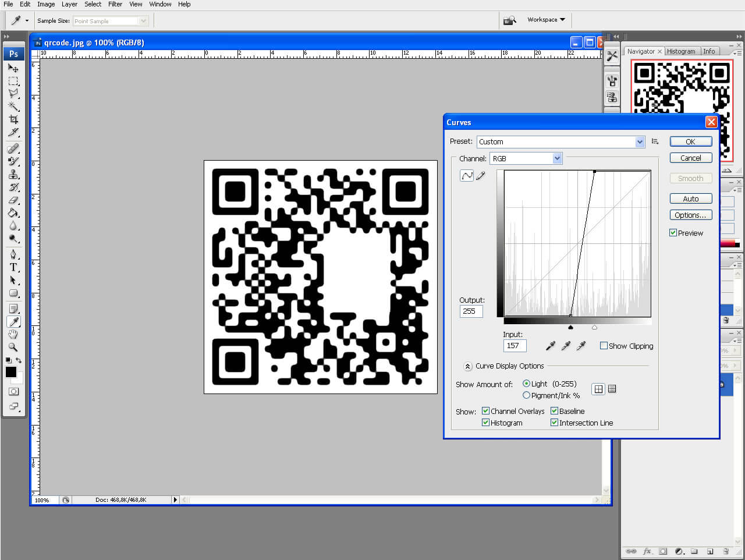Switch to simple grid display
The width and height of the screenshot is (745, 560).
[x=598, y=389]
